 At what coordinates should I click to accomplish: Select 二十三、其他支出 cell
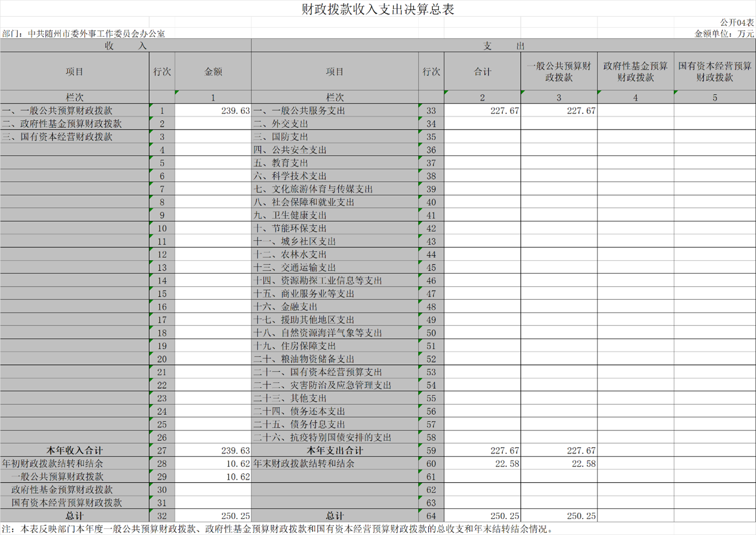point(335,398)
